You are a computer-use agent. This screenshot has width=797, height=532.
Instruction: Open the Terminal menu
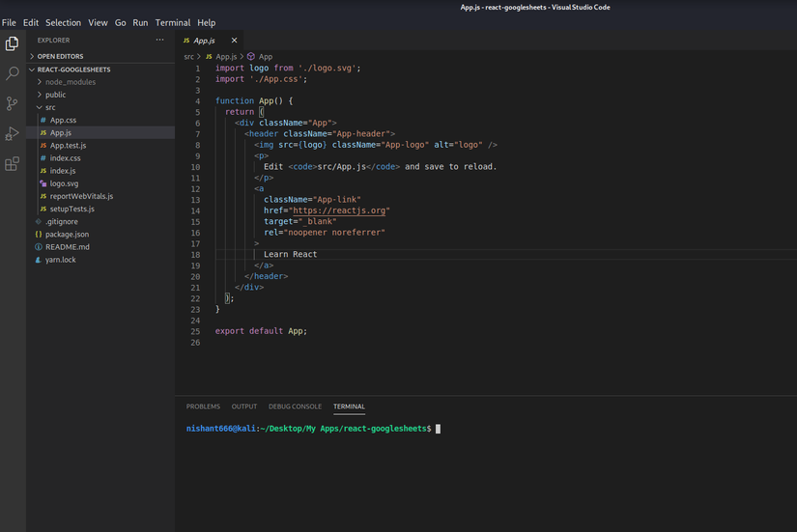(173, 22)
